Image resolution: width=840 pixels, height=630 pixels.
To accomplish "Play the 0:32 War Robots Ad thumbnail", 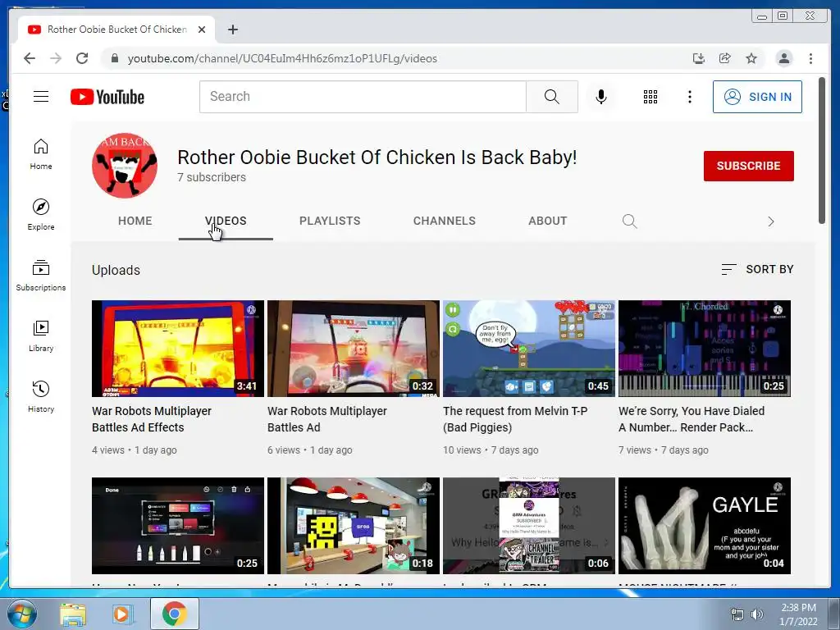I will [x=353, y=348].
